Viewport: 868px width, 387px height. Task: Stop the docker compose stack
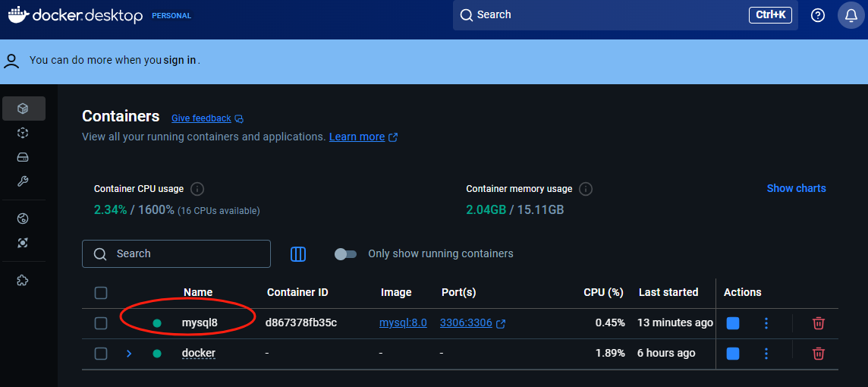733,353
